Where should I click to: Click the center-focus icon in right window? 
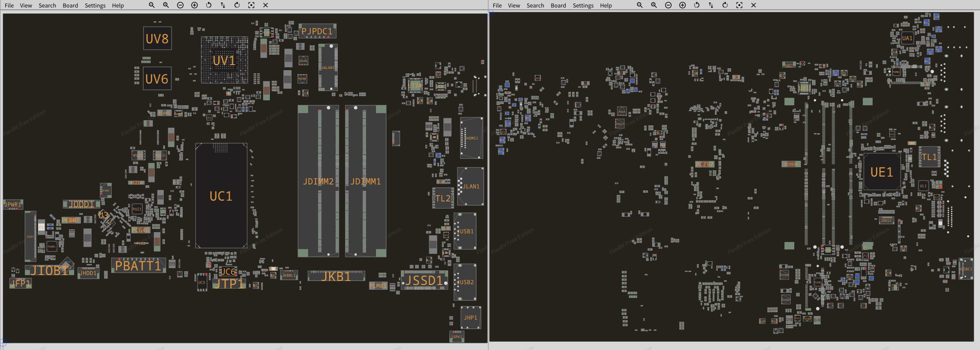(x=739, y=5)
